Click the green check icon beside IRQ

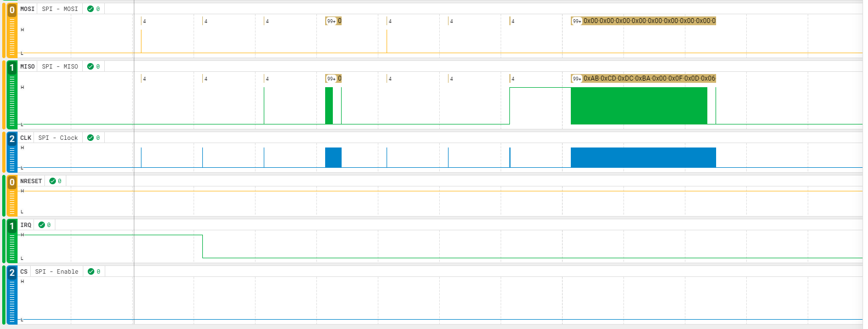(42, 225)
